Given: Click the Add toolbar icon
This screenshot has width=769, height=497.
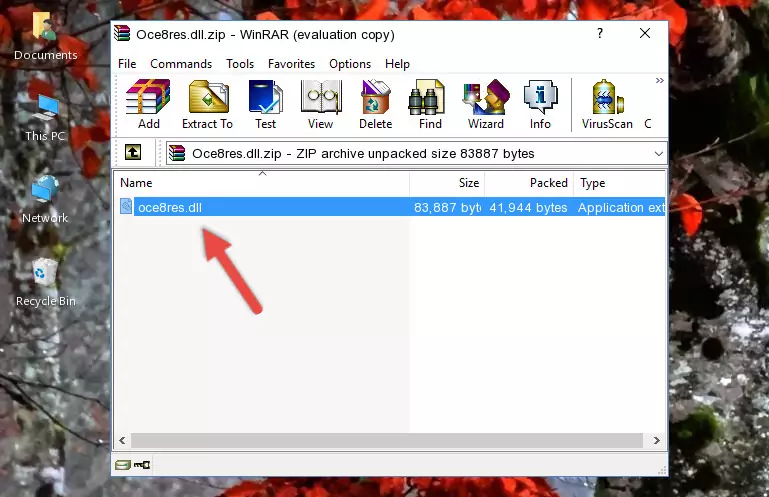Looking at the screenshot, I should pos(148,104).
